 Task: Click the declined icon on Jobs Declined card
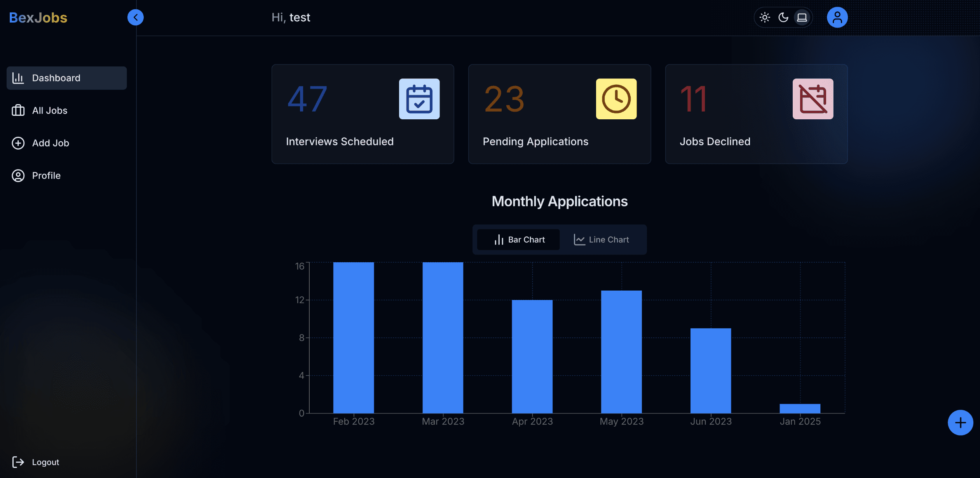(813, 99)
